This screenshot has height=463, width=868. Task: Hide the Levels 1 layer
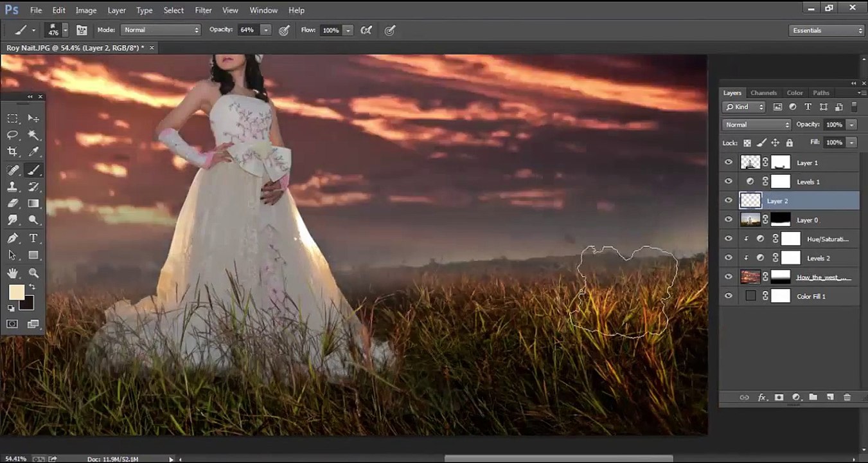(729, 182)
